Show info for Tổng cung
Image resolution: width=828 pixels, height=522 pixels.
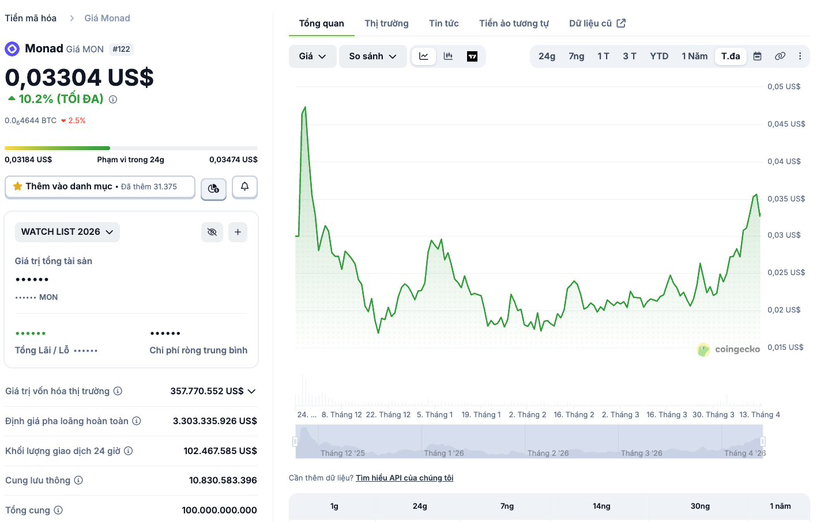click(x=58, y=510)
